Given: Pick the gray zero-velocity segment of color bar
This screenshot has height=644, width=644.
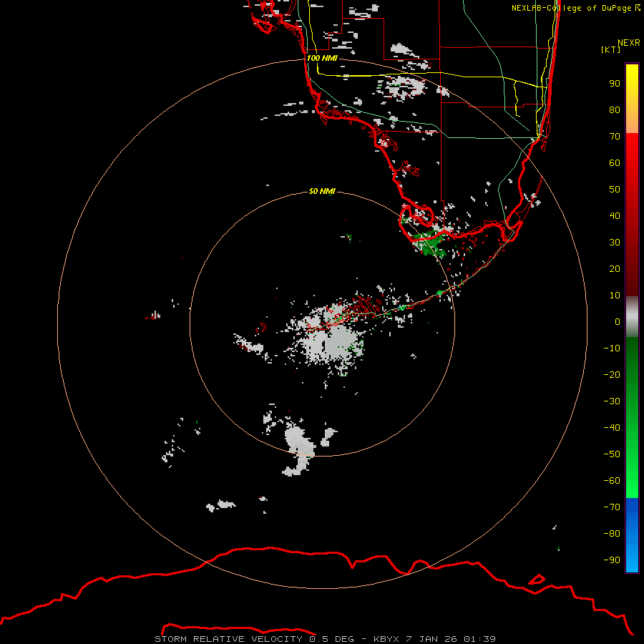Looking at the screenshot, I should pos(632,317).
